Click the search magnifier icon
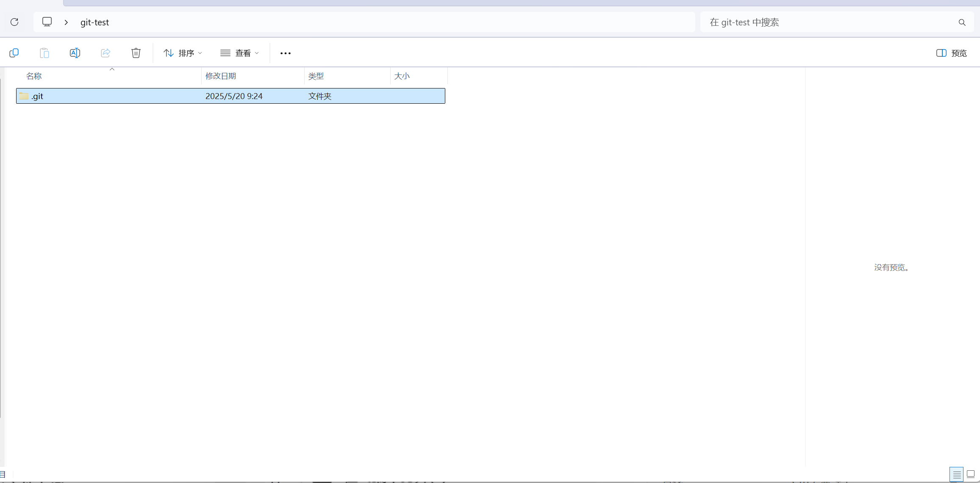 coord(962,22)
